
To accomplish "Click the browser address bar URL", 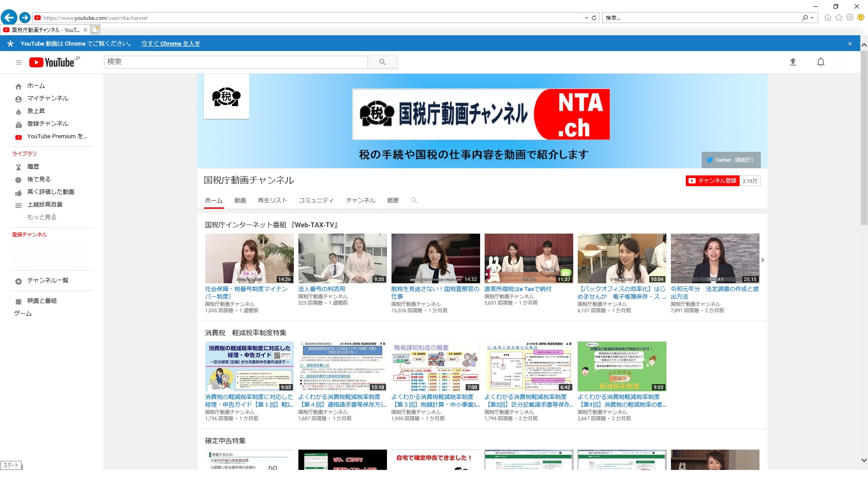I will point(95,18).
